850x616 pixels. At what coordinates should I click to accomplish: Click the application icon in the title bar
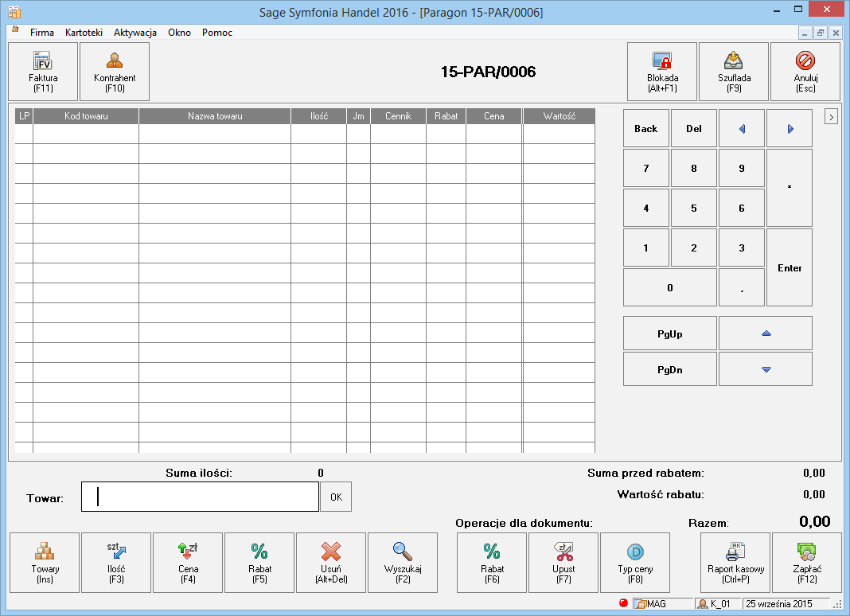click(x=14, y=12)
